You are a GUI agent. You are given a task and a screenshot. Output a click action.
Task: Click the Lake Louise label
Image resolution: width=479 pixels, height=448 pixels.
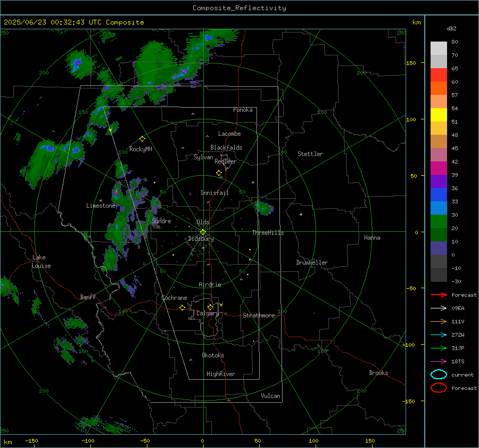tap(41, 262)
